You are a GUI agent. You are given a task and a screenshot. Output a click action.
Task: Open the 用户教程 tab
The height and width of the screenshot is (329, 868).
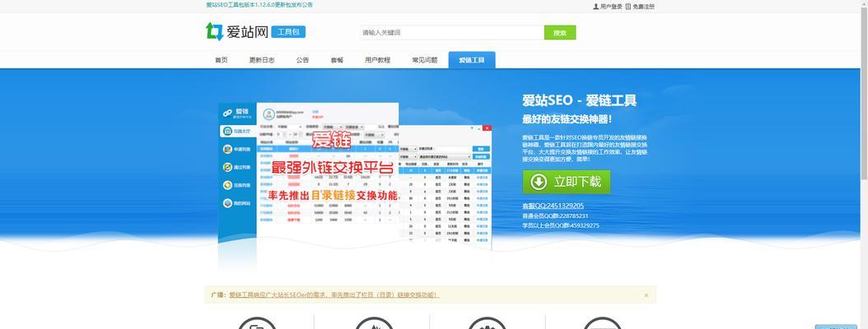point(377,60)
